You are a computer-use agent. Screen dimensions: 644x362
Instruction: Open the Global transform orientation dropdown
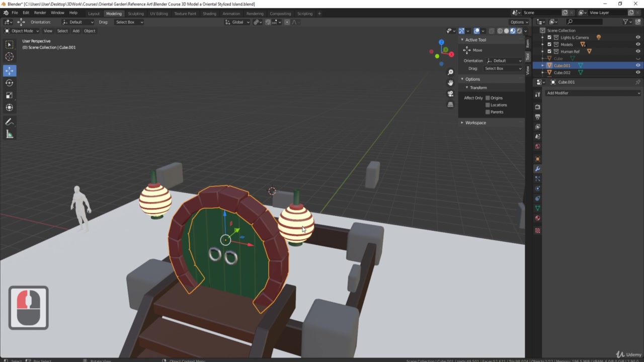(237, 22)
